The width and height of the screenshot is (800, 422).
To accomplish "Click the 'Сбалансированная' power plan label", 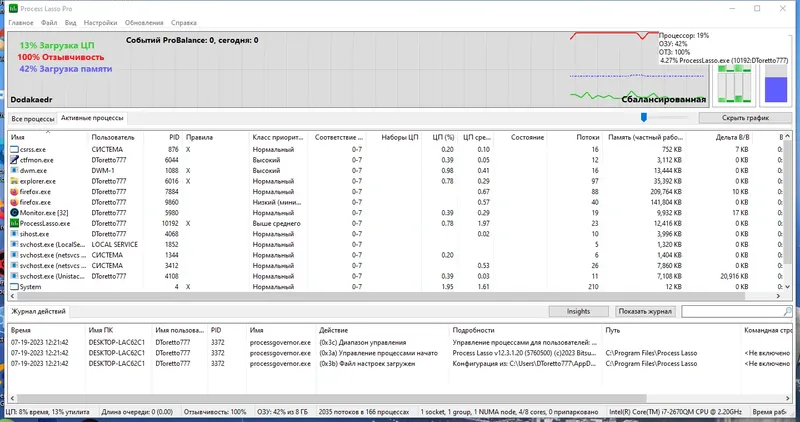I will [x=664, y=100].
